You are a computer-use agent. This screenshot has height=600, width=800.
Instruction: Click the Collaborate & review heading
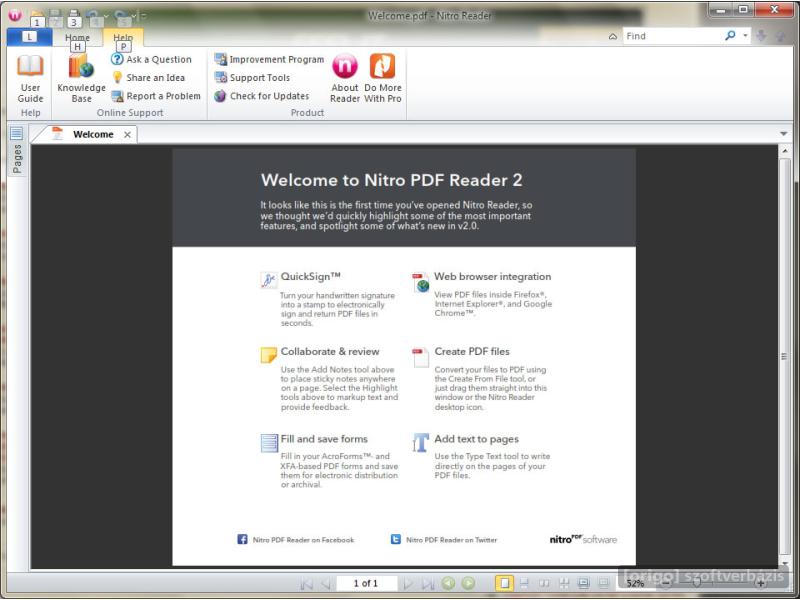330,352
